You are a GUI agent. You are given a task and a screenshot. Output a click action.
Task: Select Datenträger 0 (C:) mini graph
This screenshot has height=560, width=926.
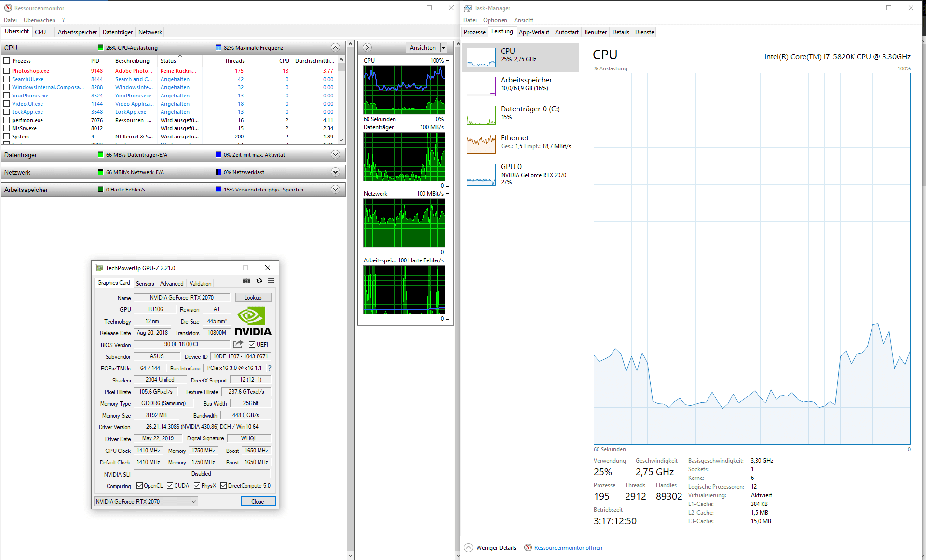tap(481, 115)
